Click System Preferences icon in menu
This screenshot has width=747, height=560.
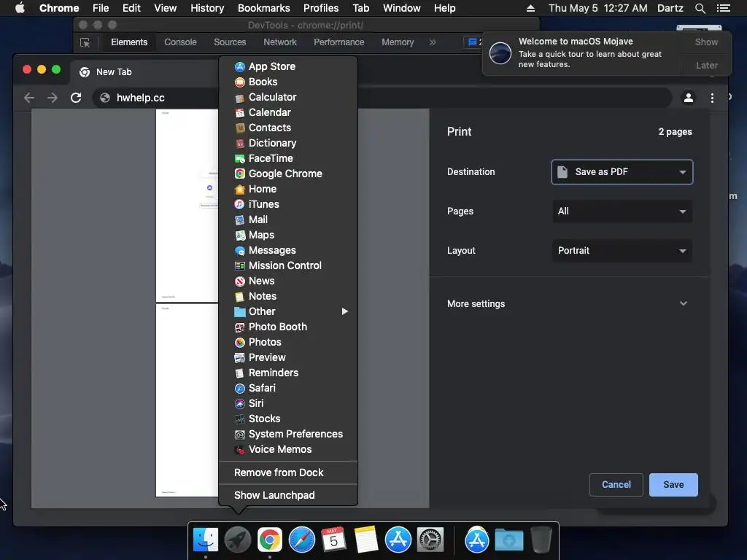(239, 435)
